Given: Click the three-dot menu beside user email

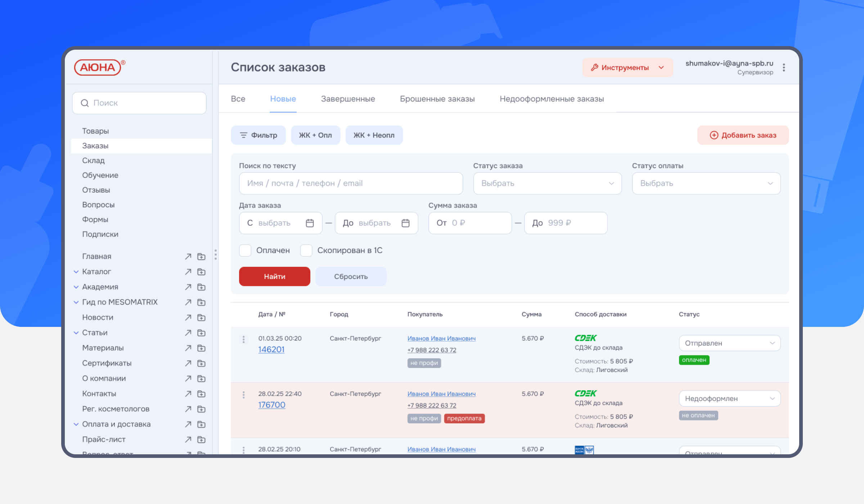Looking at the screenshot, I should [x=784, y=68].
